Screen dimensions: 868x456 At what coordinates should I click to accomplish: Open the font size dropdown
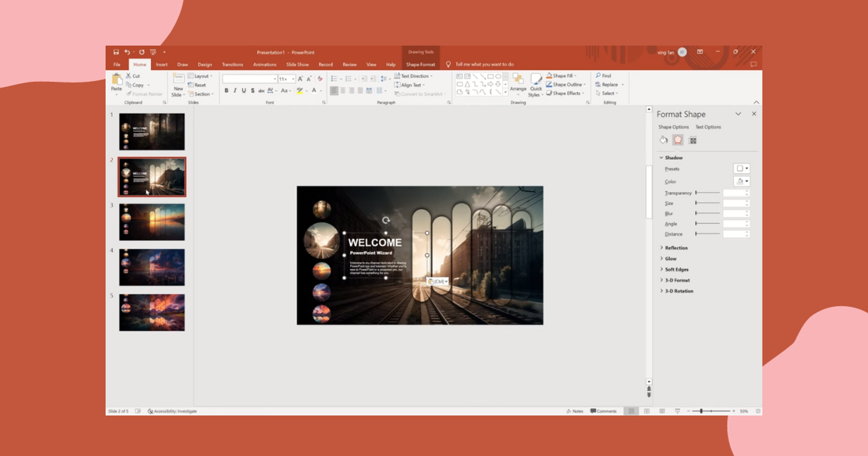292,79
